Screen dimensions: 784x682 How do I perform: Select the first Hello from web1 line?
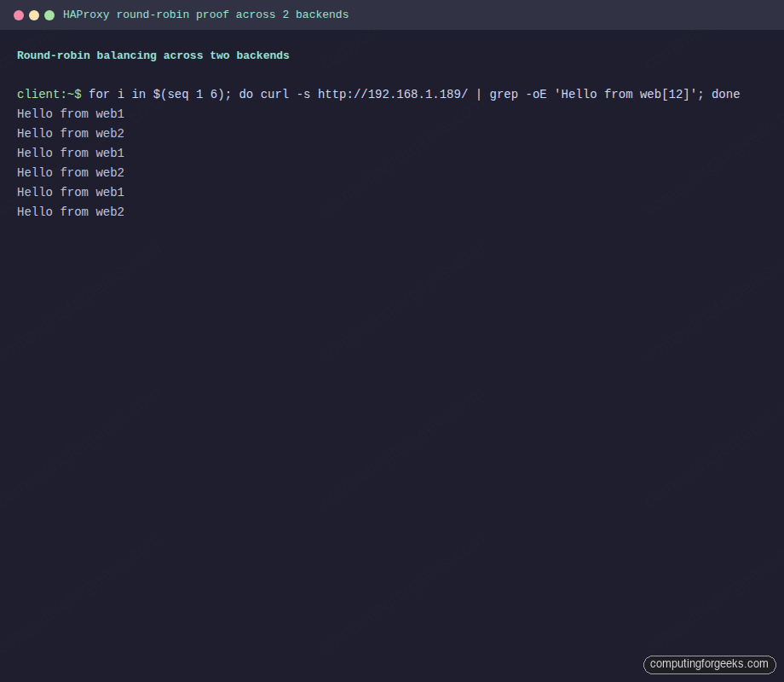(70, 113)
